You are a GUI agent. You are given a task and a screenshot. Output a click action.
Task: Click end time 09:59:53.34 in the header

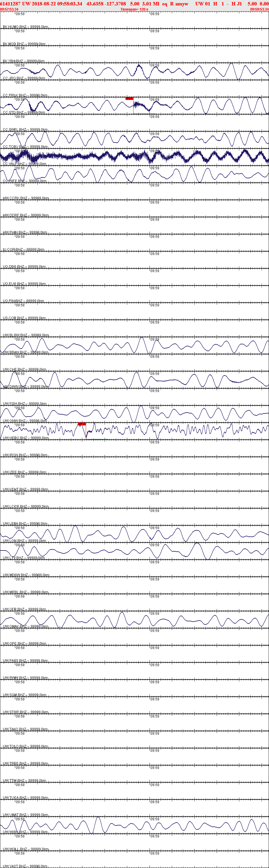259,9
